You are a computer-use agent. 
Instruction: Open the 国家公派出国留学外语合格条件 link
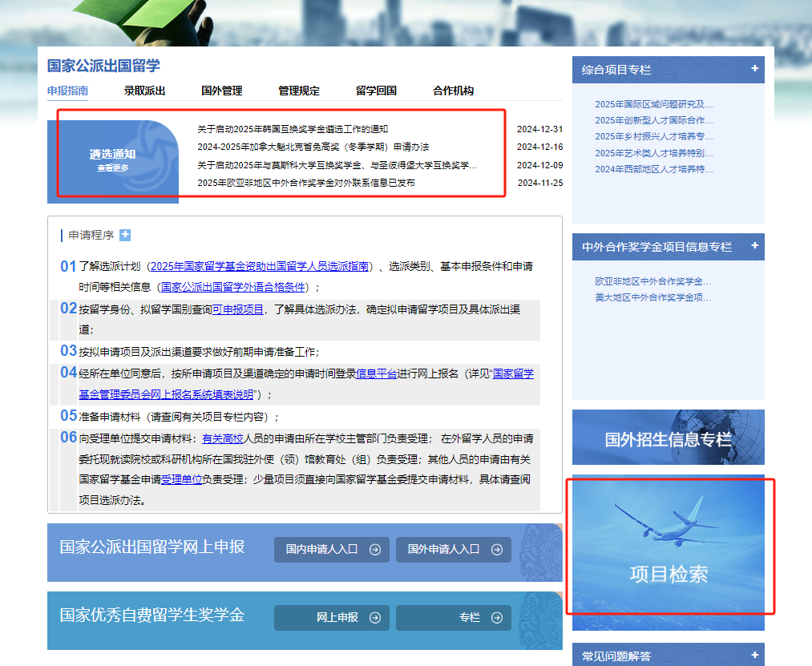coord(232,287)
